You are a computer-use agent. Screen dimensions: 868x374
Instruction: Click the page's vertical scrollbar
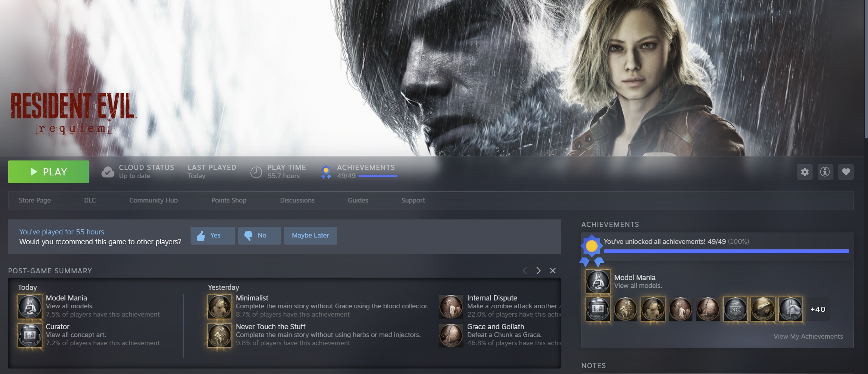pyautogui.click(x=866, y=69)
